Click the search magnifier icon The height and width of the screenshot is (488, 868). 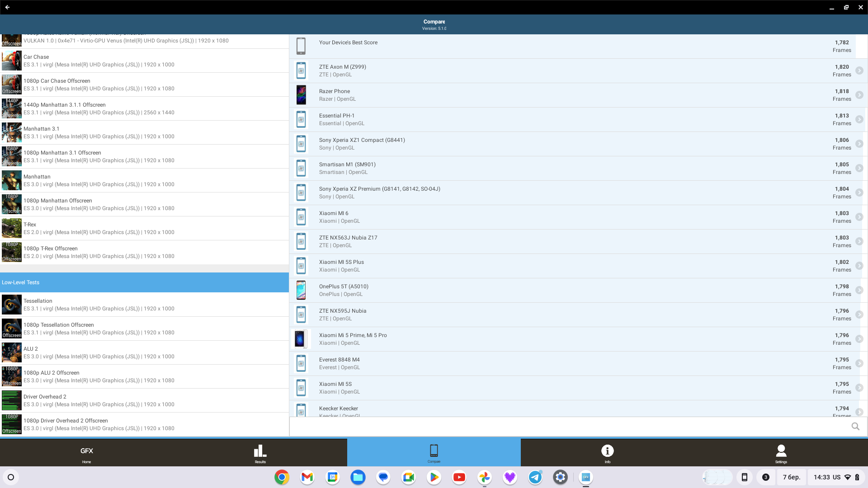point(855,427)
